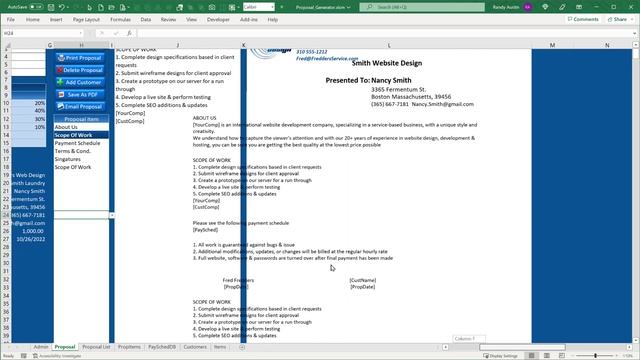The width and height of the screenshot is (640, 360).
Task: Click the Delete Proposal button
Action: tap(80, 70)
